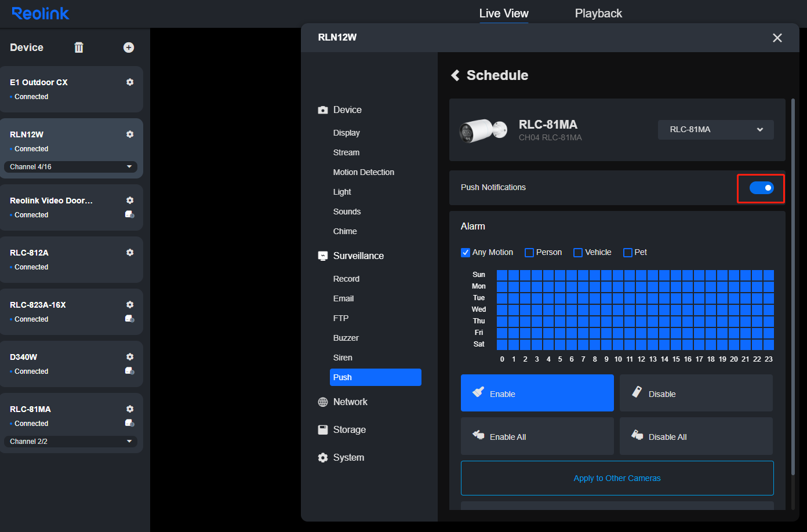Click Enable All button
807x532 pixels.
537,436
